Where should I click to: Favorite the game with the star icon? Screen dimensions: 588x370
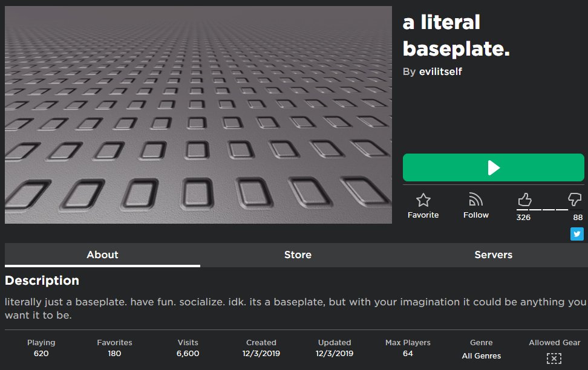tap(423, 200)
